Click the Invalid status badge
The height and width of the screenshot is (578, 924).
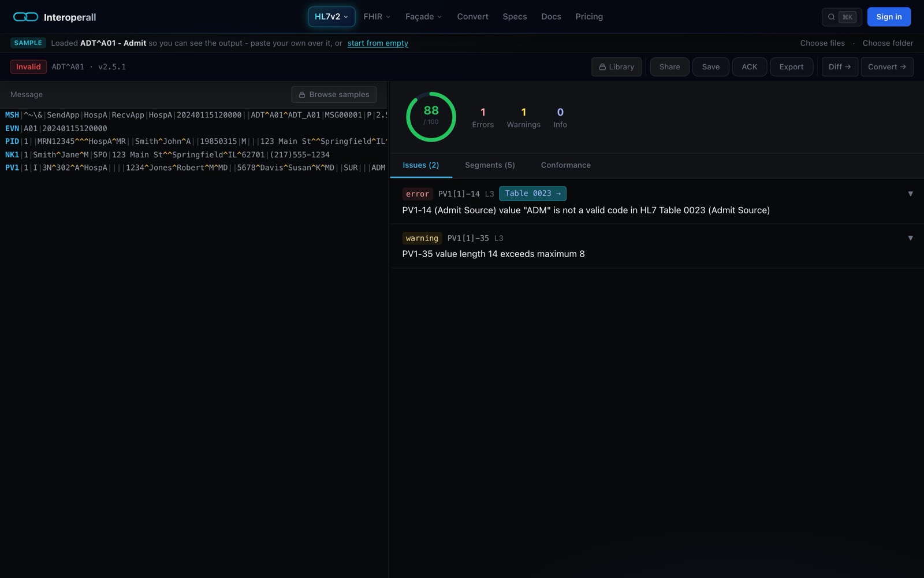click(x=28, y=67)
